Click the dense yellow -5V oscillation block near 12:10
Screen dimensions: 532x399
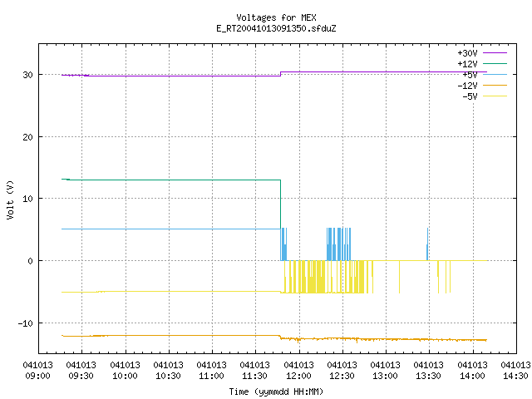[316, 277]
